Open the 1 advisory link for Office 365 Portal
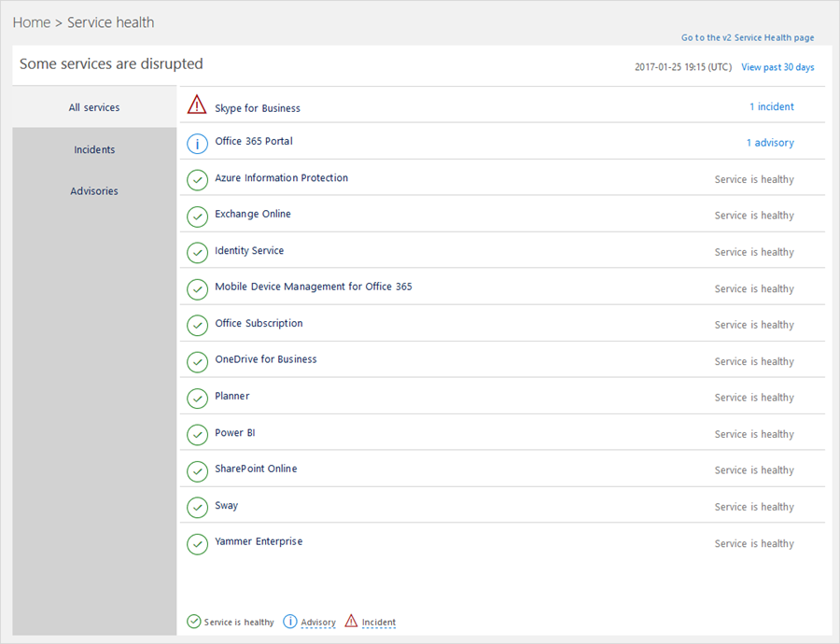840x644 pixels. click(x=770, y=143)
